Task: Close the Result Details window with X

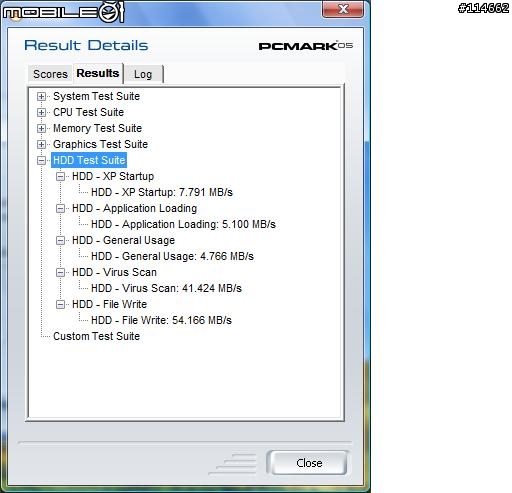Action: point(343,9)
